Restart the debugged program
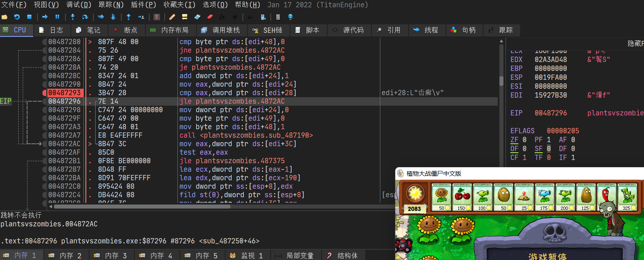Image resolution: width=644 pixels, height=260 pixels. click(17, 17)
